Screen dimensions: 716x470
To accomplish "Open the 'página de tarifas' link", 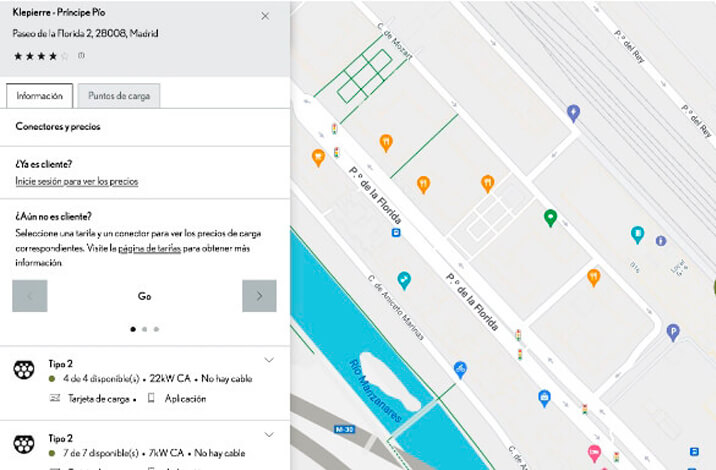I will (150, 248).
